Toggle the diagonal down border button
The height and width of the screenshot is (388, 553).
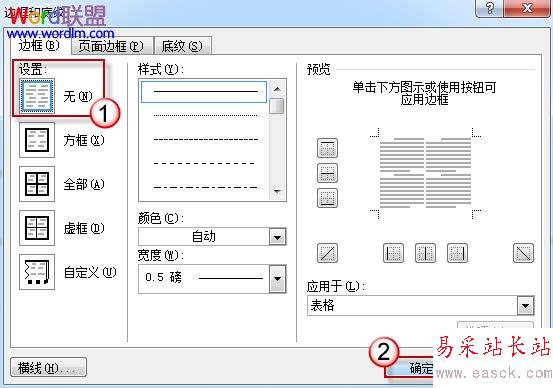(523, 253)
